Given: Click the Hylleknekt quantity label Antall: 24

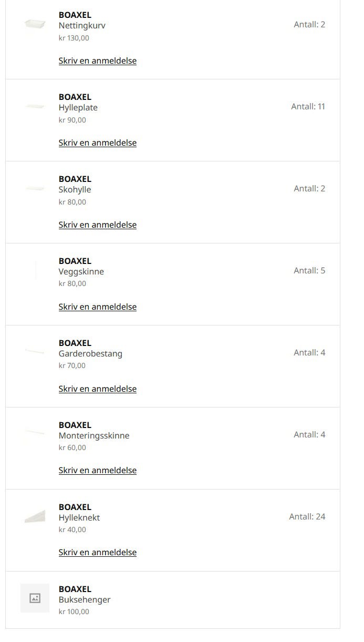Looking at the screenshot, I should pyautogui.click(x=307, y=516).
